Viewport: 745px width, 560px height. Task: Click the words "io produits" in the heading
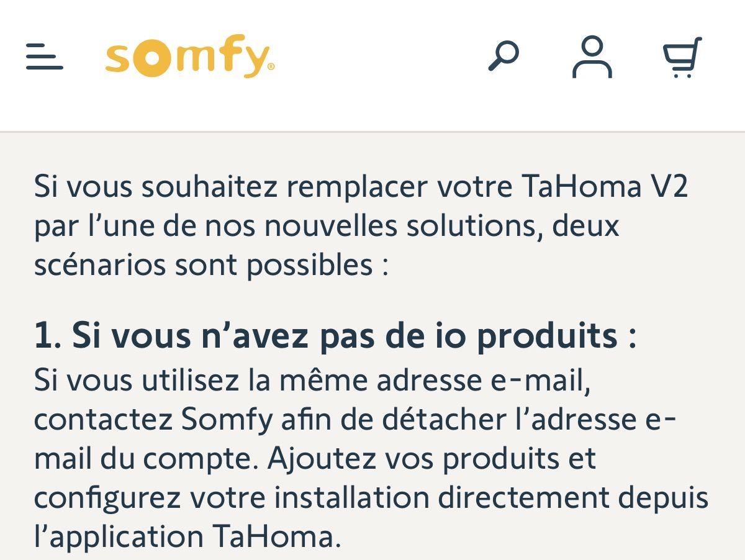tap(548, 336)
